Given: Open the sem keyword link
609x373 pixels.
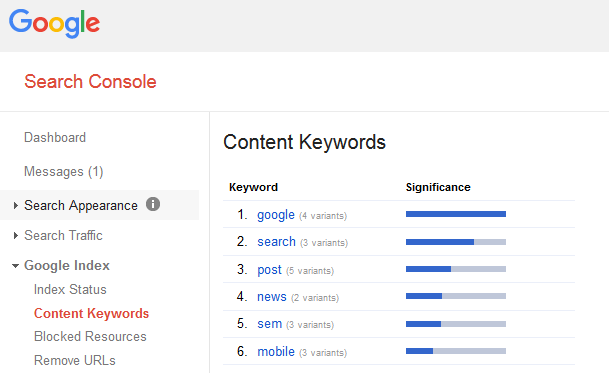Looking at the screenshot, I should click(x=270, y=324).
